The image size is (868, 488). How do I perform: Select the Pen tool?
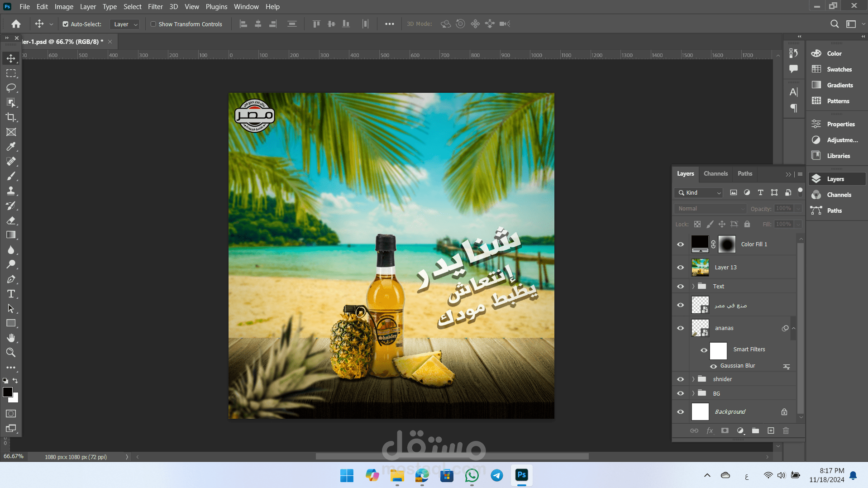pos(11,279)
